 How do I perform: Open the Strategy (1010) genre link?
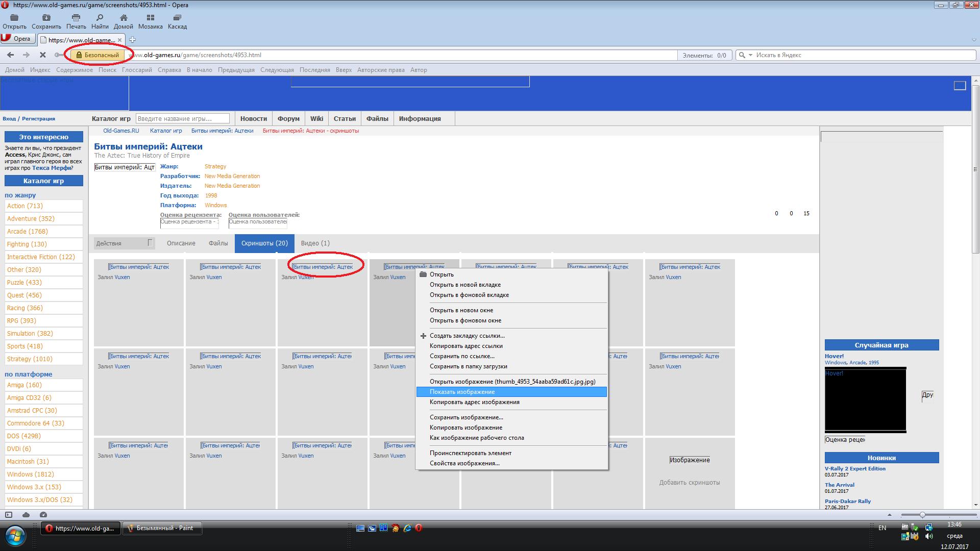pos(30,359)
